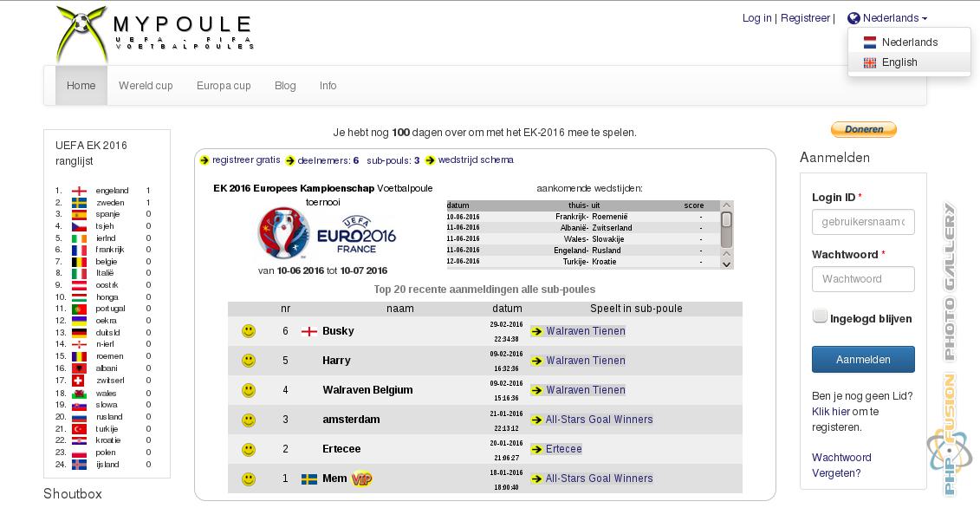The height and width of the screenshot is (508, 980).
Task: Click the MyPoule soccer ball logo
Action: tap(82, 33)
